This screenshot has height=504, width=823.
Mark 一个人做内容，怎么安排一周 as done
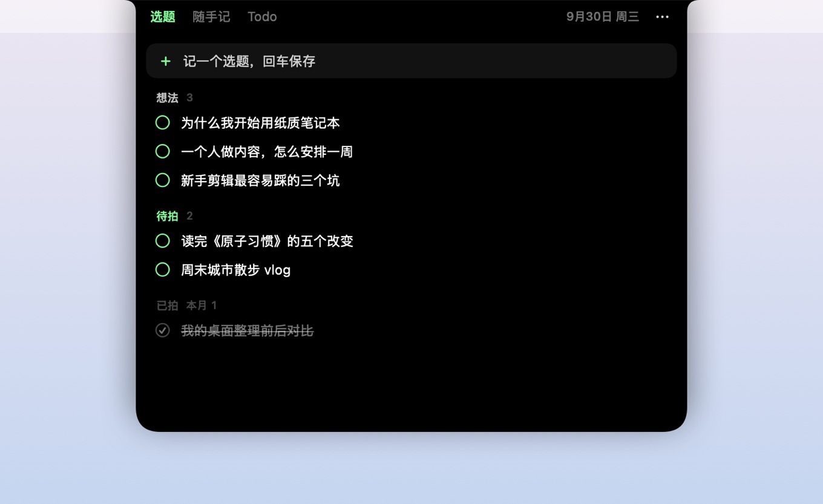(163, 151)
